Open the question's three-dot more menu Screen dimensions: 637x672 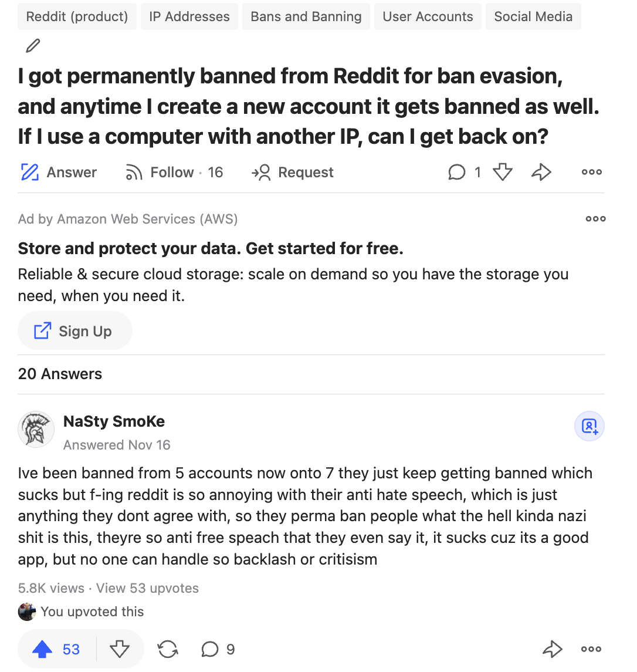click(x=592, y=173)
